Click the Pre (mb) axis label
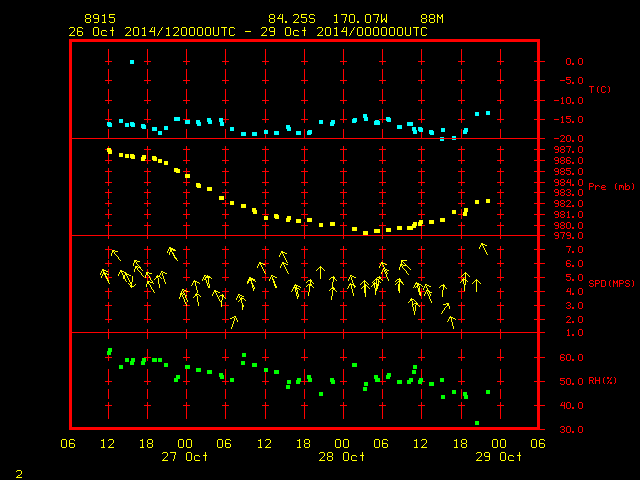 point(611,187)
